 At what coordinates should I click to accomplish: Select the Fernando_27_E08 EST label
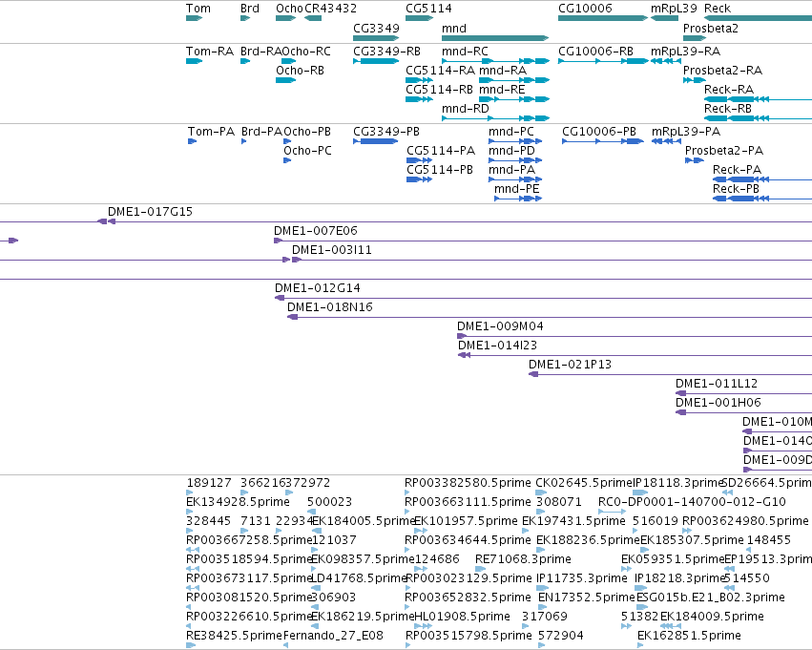pyautogui.click(x=333, y=637)
